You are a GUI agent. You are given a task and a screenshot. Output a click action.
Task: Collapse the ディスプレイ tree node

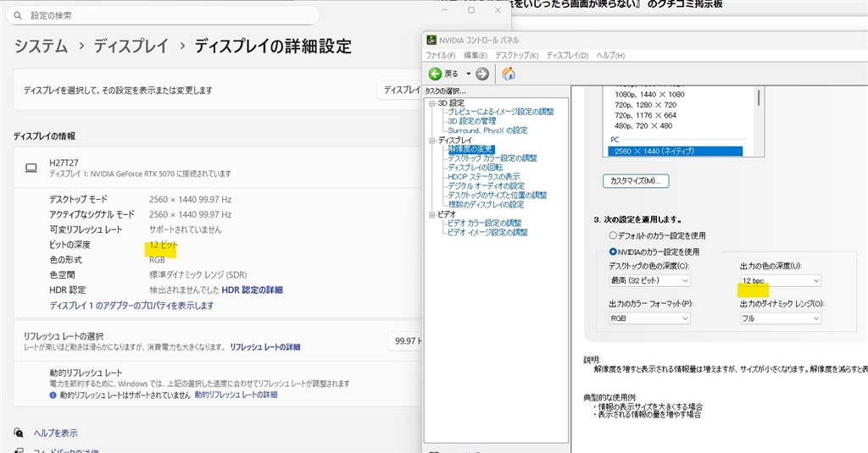pyautogui.click(x=431, y=141)
